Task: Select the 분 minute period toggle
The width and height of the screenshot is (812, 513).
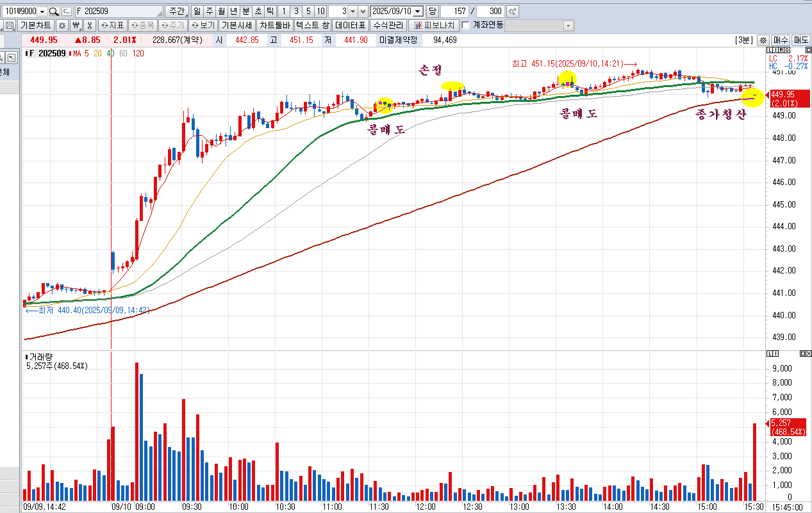Action: pos(245,12)
